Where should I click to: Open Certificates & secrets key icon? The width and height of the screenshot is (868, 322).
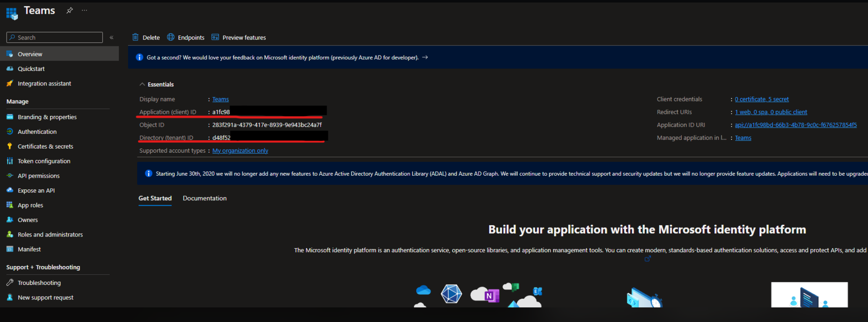[10, 146]
